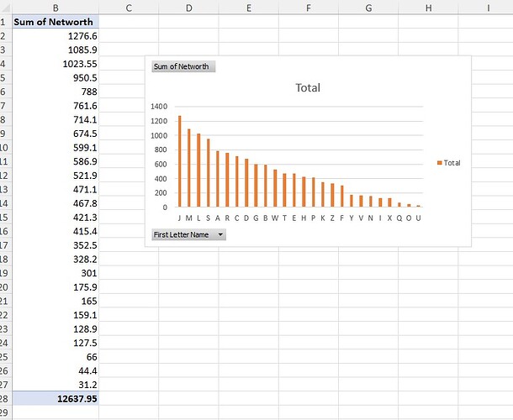513x420 pixels.
Task: Click the orange legend swatch for Total
Action: (x=438, y=162)
